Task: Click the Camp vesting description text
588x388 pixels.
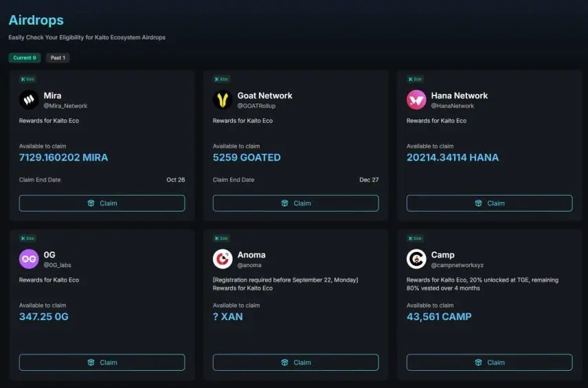Action: (482, 284)
